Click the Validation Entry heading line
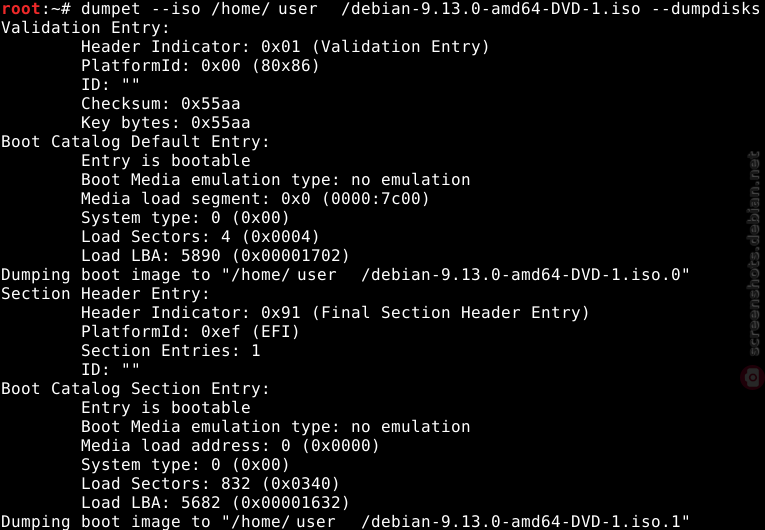Screen dimensions: 765x530 [x=85, y=27]
